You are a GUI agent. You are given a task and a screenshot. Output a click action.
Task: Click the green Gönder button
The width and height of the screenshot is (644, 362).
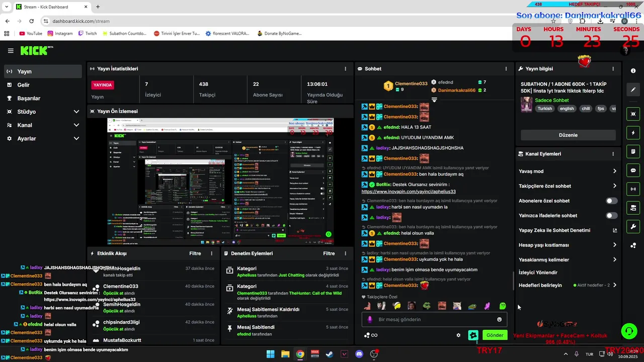click(495, 335)
